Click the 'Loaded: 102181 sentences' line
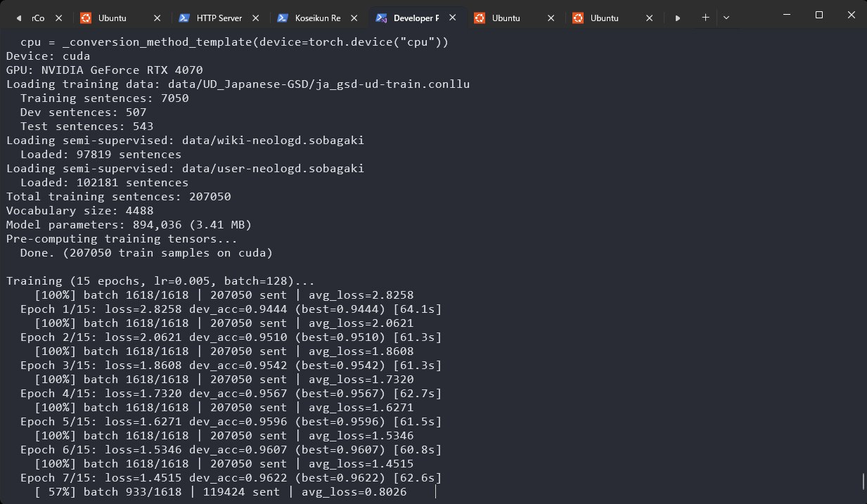The image size is (867, 504). (x=104, y=183)
